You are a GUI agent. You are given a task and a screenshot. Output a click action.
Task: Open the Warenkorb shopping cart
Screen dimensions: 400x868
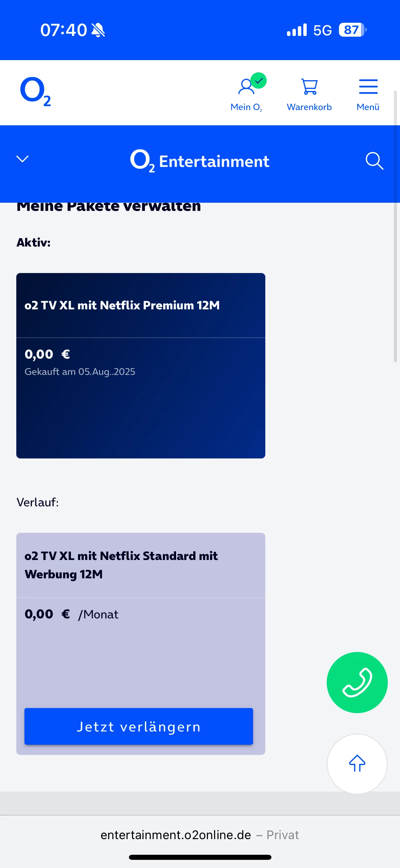click(309, 87)
